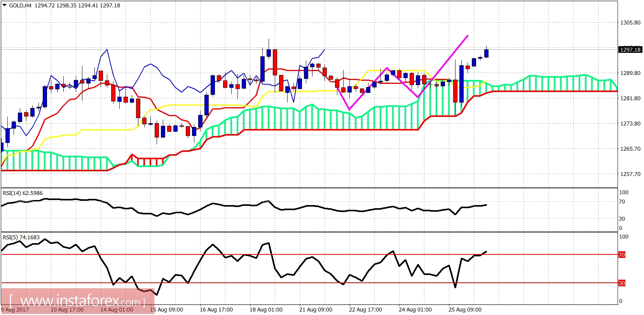
Task: Click the 9 Aug 2017 date label
Action: pos(15,310)
